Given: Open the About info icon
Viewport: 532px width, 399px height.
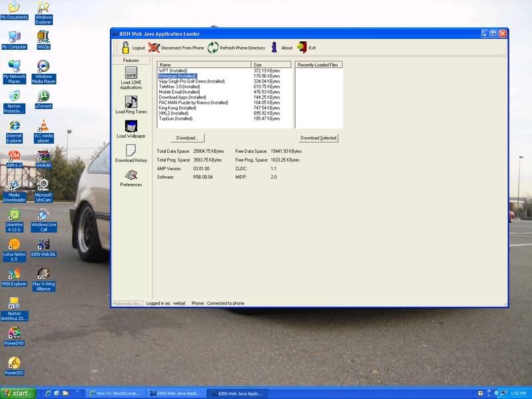Looking at the screenshot, I should click(x=274, y=47).
